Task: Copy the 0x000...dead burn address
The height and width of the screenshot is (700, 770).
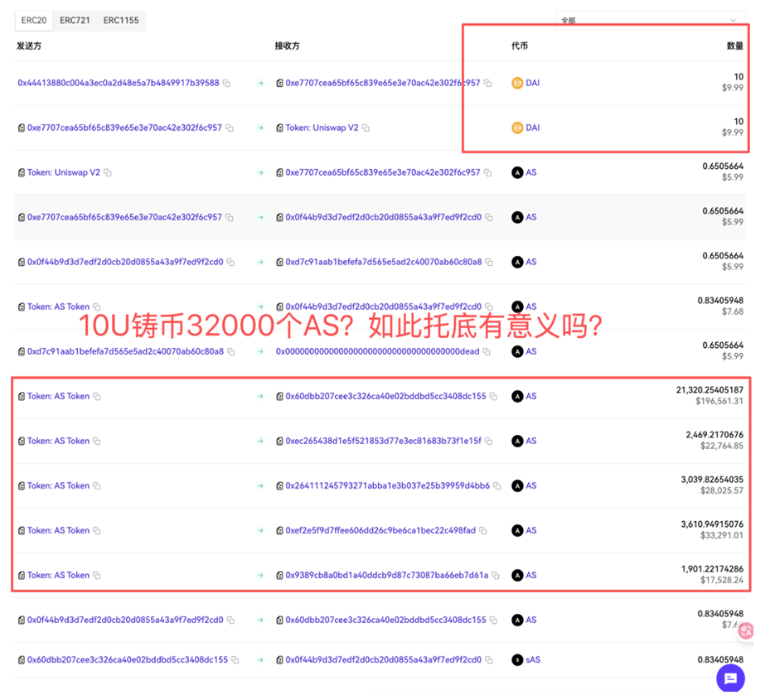Action: [x=487, y=352]
